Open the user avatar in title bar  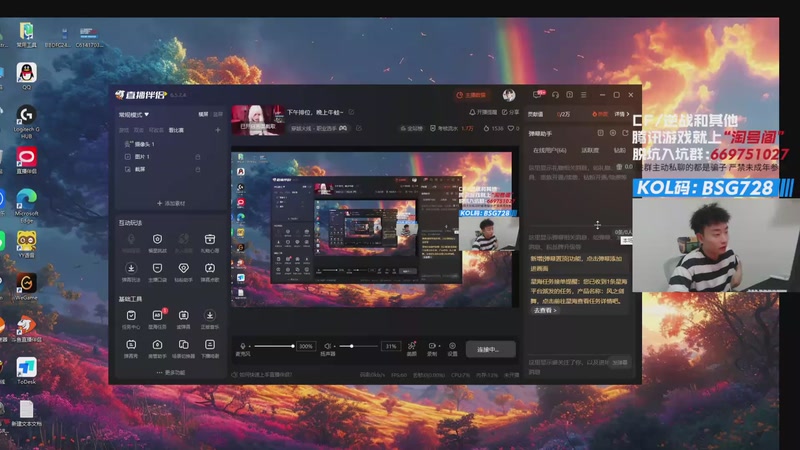(509, 95)
